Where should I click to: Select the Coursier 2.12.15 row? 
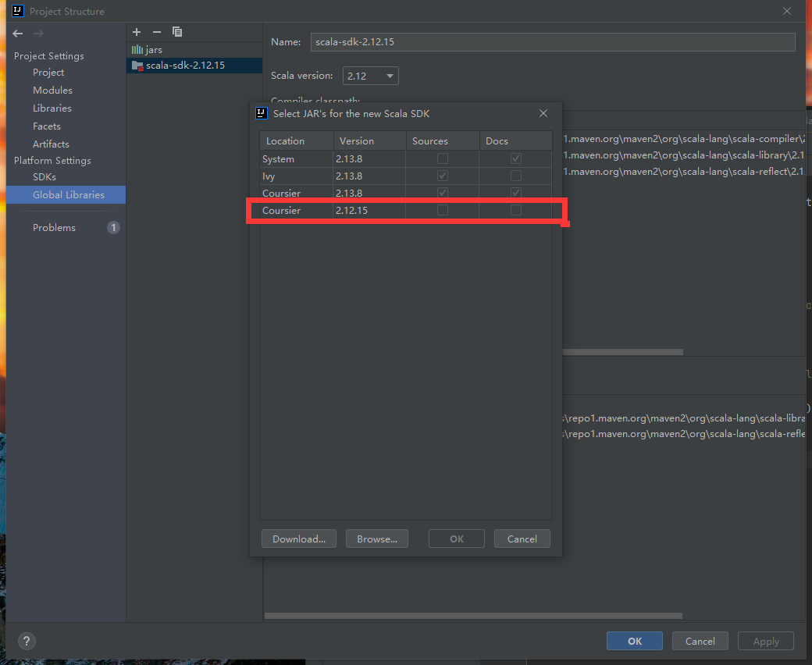click(x=405, y=210)
